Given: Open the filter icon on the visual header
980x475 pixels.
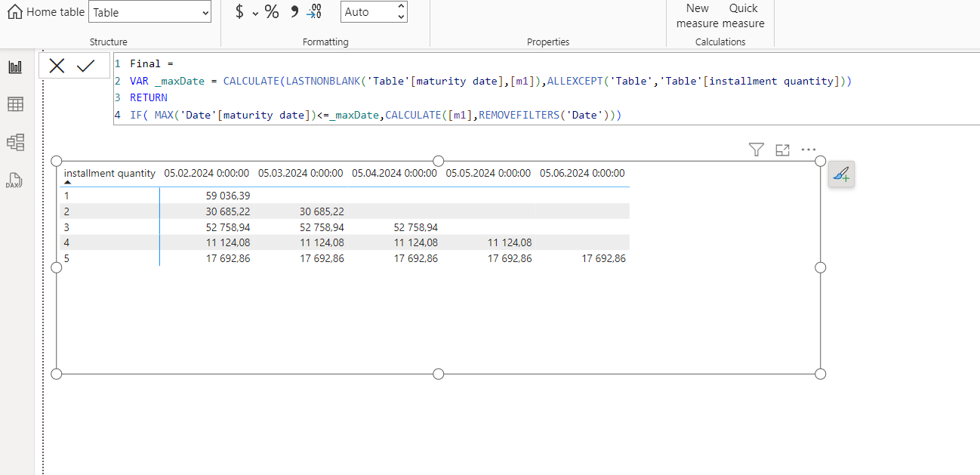Looking at the screenshot, I should (757, 150).
